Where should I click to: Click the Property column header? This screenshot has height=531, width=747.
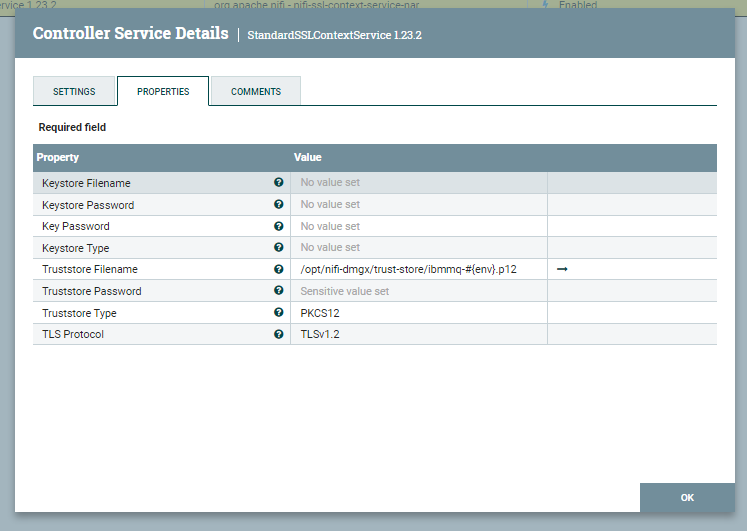click(x=58, y=158)
